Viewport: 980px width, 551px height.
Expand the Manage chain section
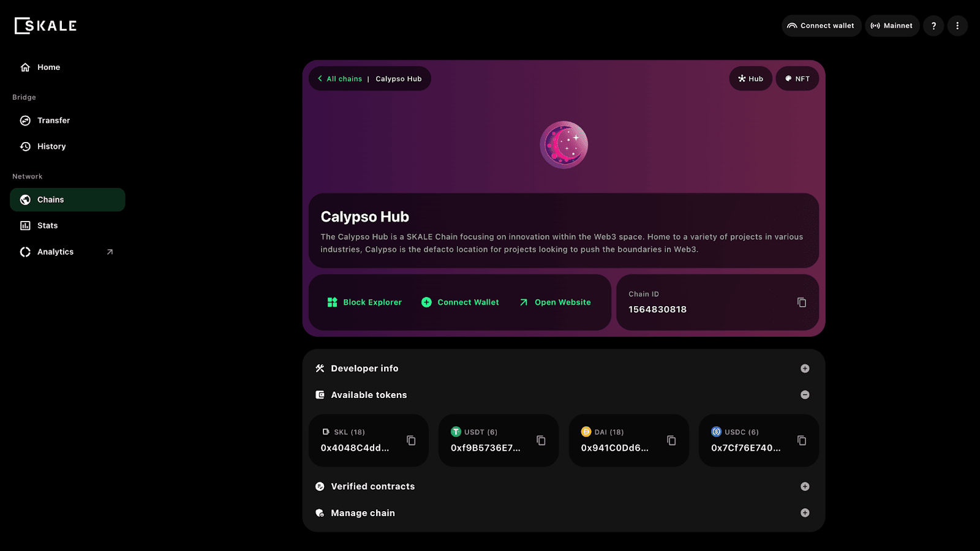tap(805, 513)
